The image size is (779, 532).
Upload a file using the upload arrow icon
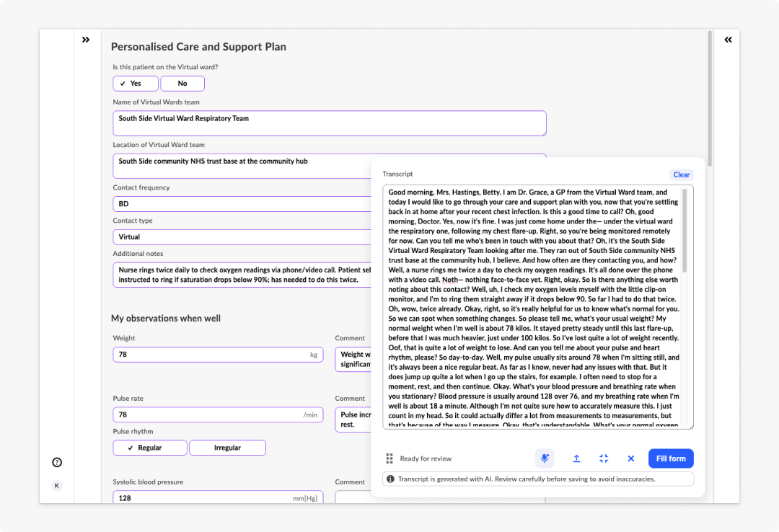(x=576, y=458)
